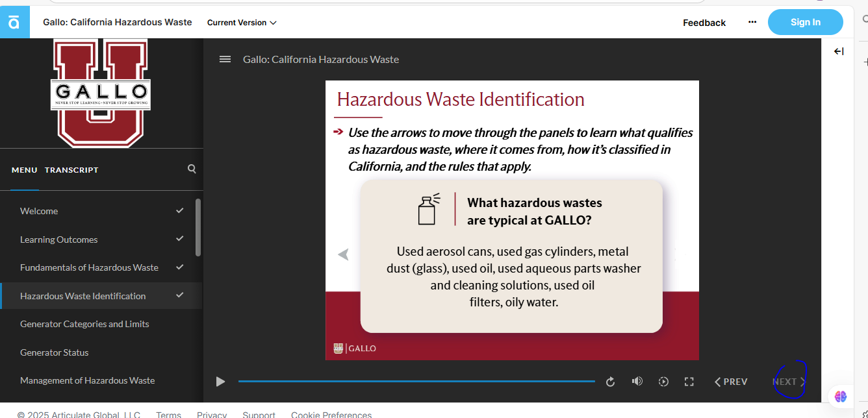This screenshot has height=418, width=868.
Task: Click the Articulate logo icon
Action: [x=14, y=23]
